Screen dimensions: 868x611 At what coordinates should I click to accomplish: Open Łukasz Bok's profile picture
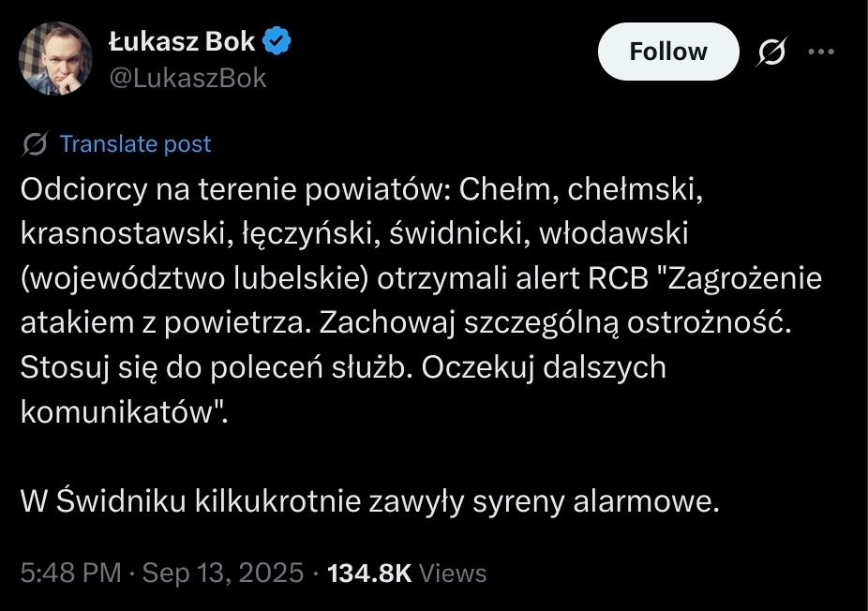pyautogui.click(x=57, y=63)
